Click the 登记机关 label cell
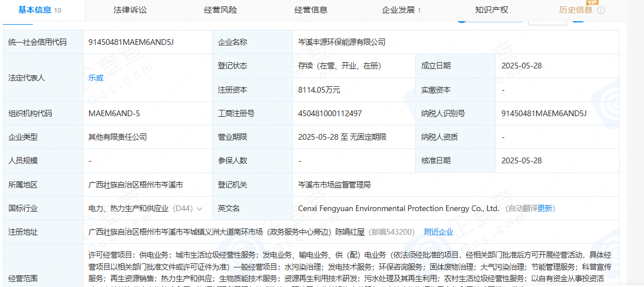 (252, 185)
